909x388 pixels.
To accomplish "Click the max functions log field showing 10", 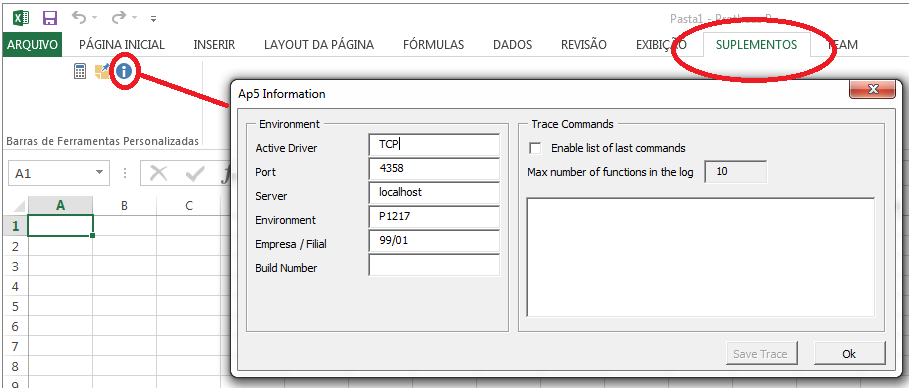I will coord(736,172).
